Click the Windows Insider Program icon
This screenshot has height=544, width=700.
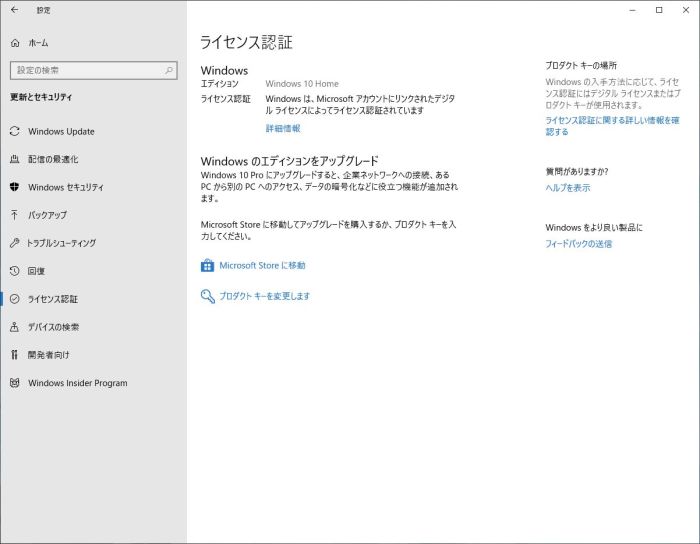[15, 383]
